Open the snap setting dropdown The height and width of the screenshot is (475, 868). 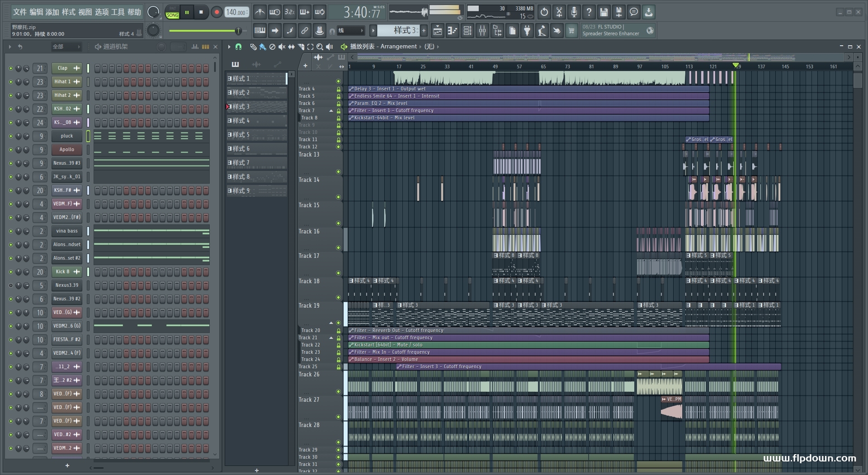[351, 31]
